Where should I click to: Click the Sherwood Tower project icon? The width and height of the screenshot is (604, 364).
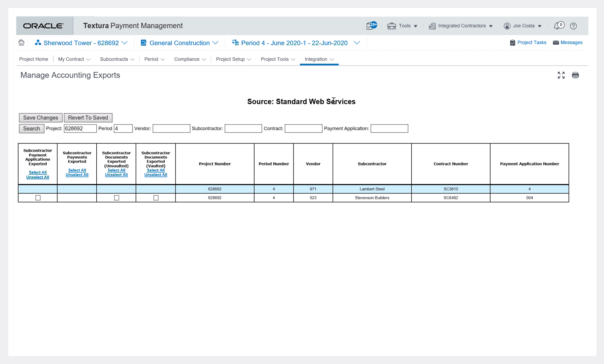38,43
